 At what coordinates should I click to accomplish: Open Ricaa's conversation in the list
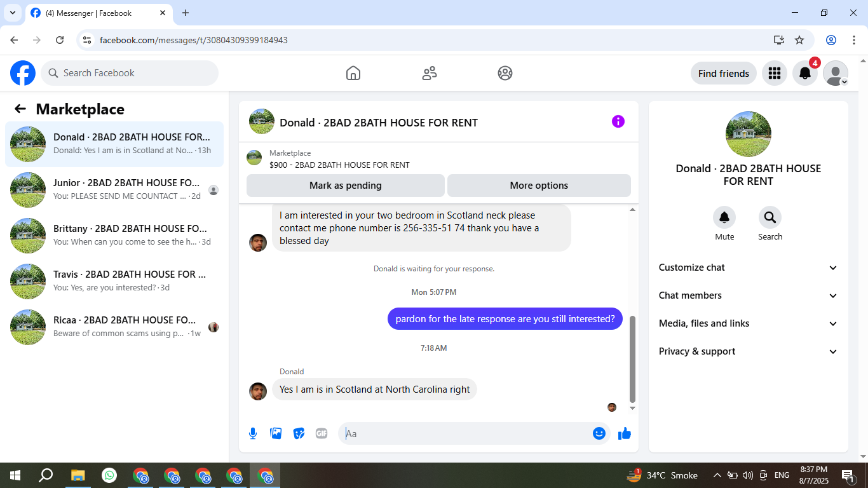114,327
